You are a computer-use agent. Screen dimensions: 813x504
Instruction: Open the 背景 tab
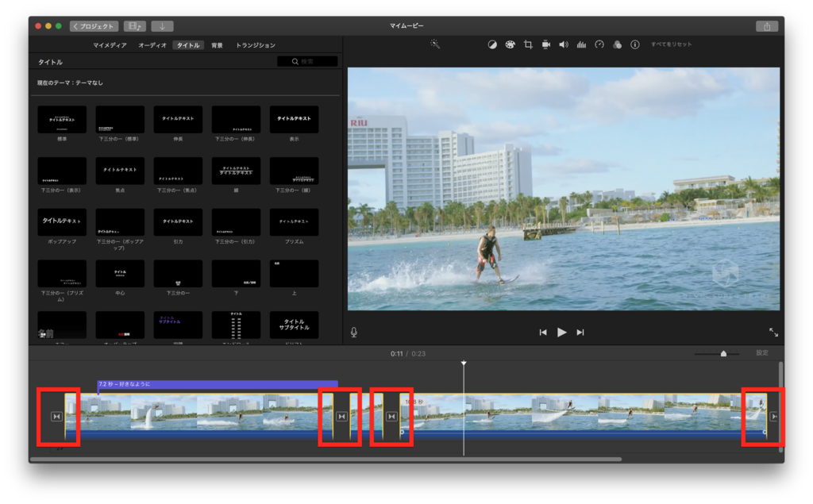tap(218, 45)
